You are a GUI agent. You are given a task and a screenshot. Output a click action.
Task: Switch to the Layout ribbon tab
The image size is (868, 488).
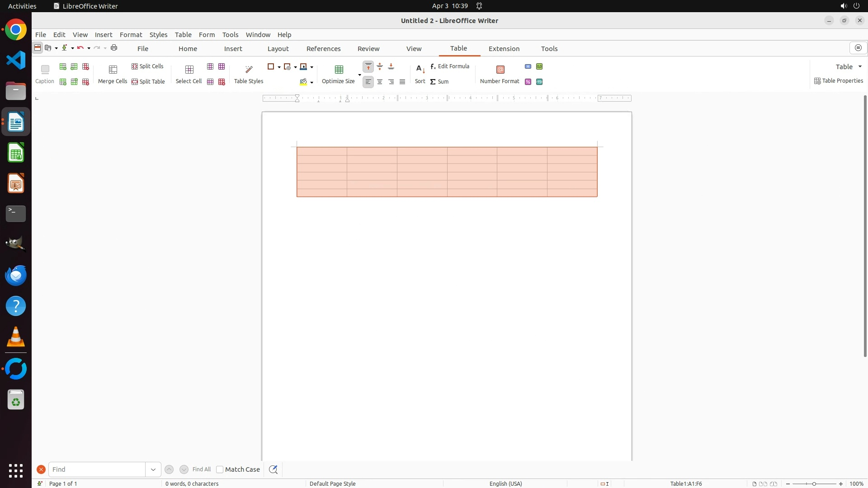278,49
